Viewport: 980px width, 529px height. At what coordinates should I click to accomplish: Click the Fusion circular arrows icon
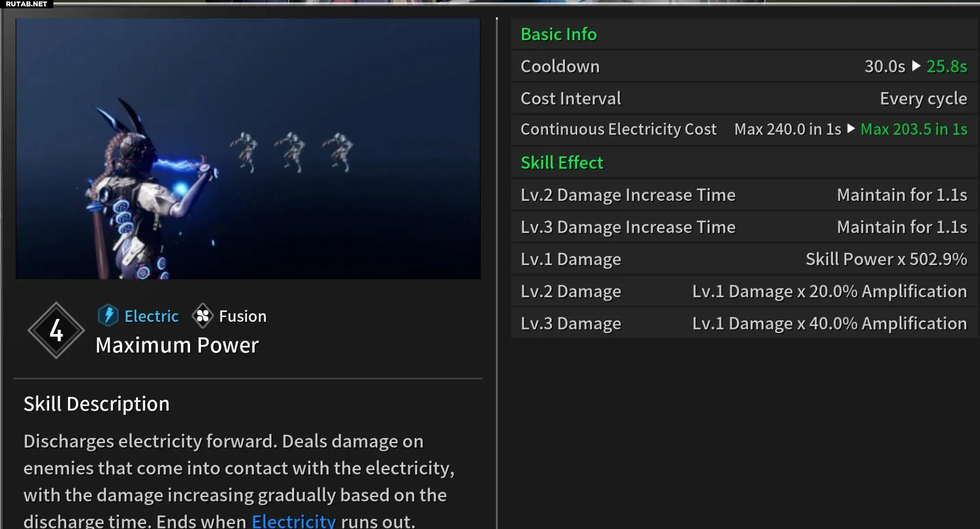click(x=203, y=316)
